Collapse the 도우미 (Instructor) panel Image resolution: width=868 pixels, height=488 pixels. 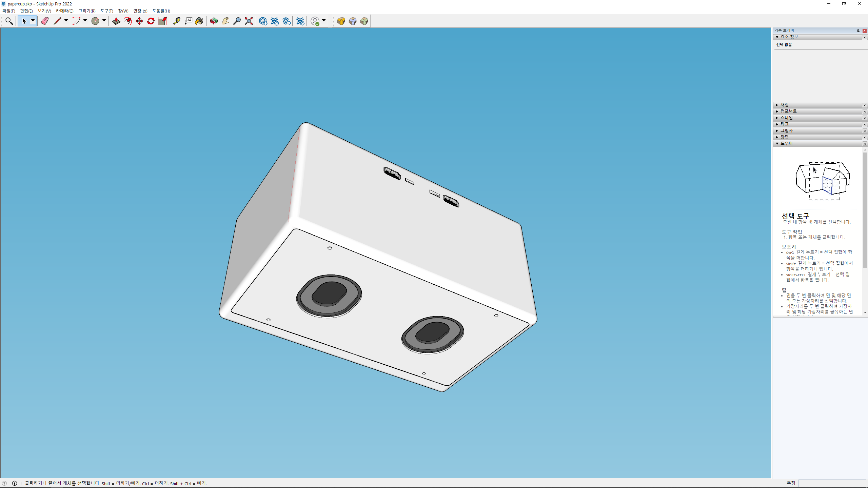click(x=786, y=144)
